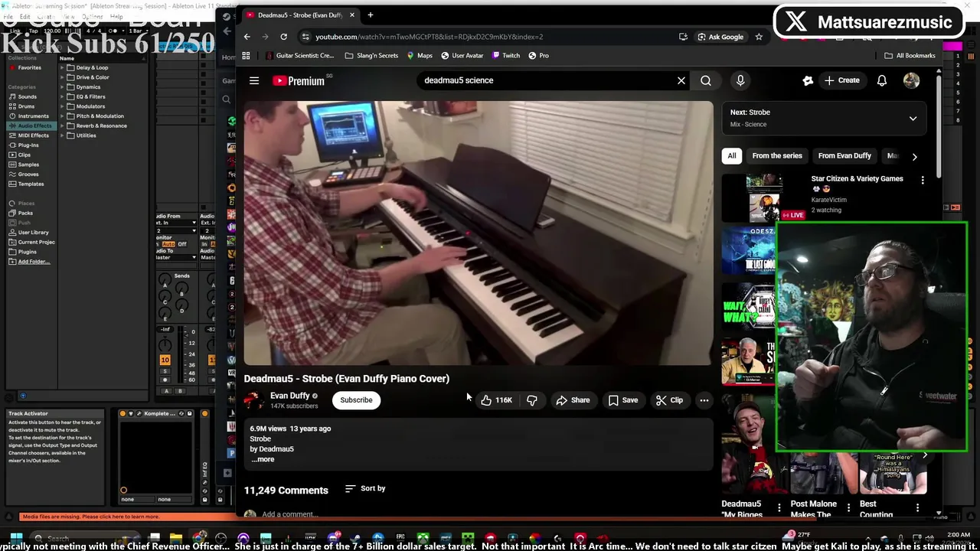Go back in Chrome browser
Image resolution: width=980 pixels, height=551 pixels.
247,37
